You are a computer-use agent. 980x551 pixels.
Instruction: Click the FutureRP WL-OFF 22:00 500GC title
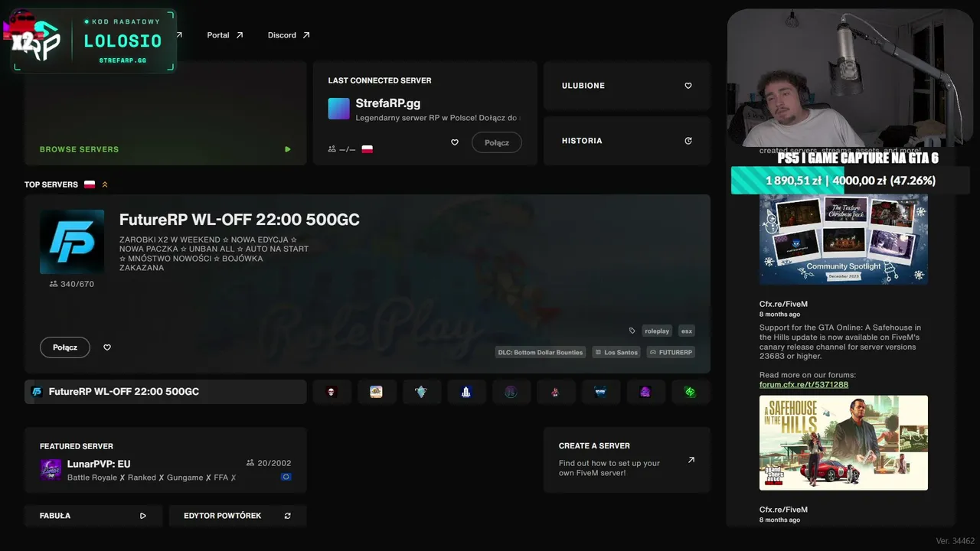click(x=240, y=220)
